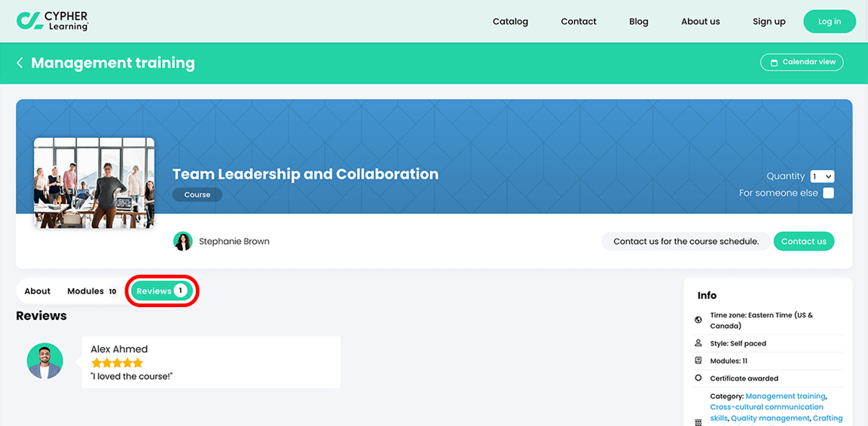Click the Team Leadership course thumbnail
The width and height of the screenshot is (868, 426).
tap(94, 183)
